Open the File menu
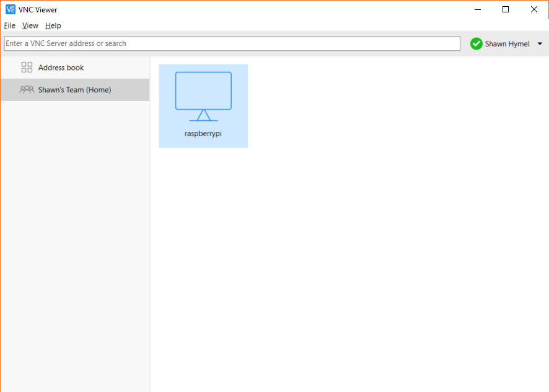The height and width of the screenshot is (392, 549). (x=10, y=25)
